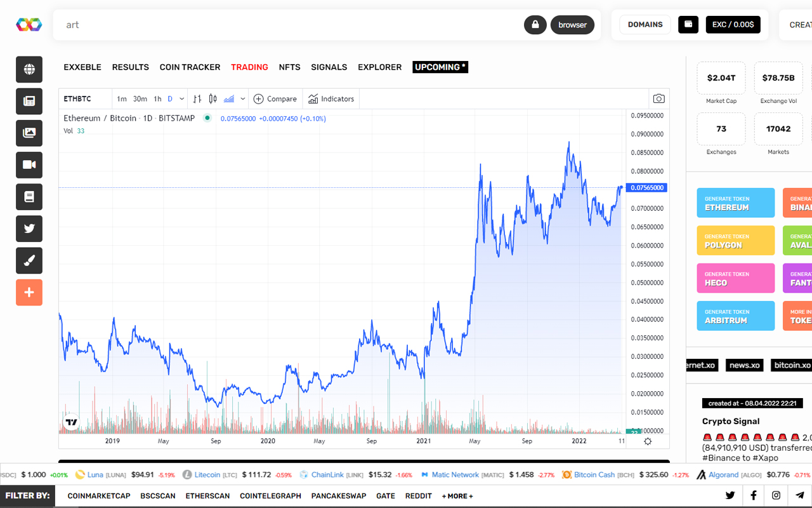Select the D daily interval

[x=170, y=98]
